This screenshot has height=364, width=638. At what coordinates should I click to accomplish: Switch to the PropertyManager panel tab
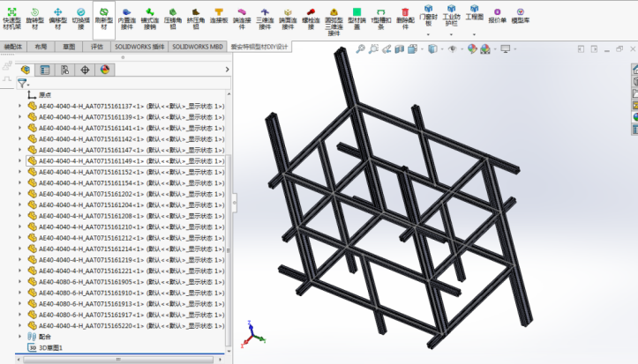point(45,70)
